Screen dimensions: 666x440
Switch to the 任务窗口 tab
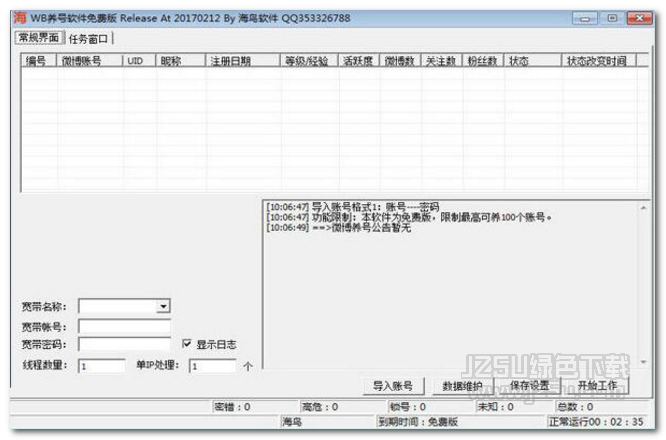tap(90, 38)
